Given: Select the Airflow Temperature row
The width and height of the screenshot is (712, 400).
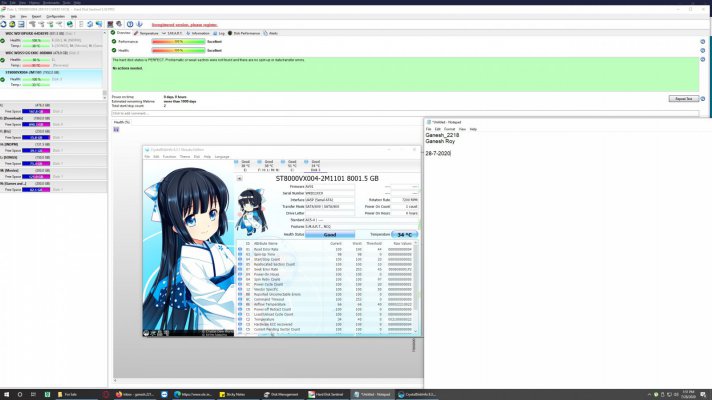Looking at the screenshot, I should [326, 304].
